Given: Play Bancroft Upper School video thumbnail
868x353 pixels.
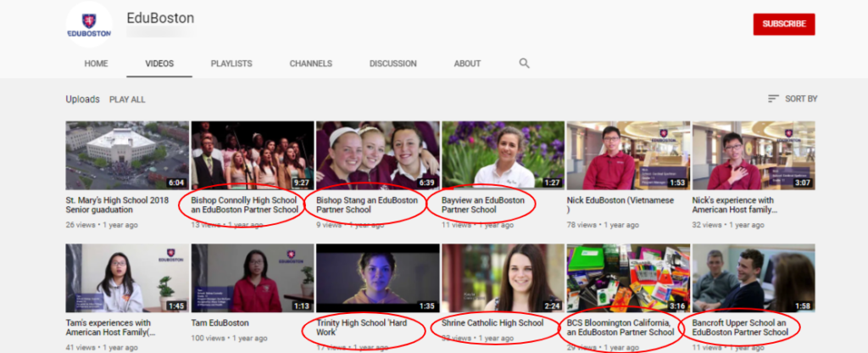Looking at the screenshot, I should (x=754, y=278).
